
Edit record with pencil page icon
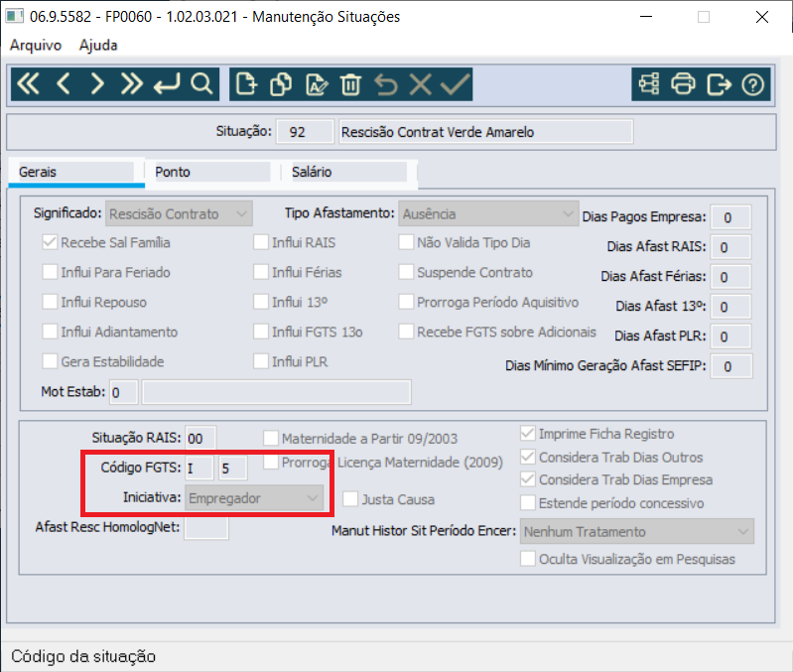point(317,84)
